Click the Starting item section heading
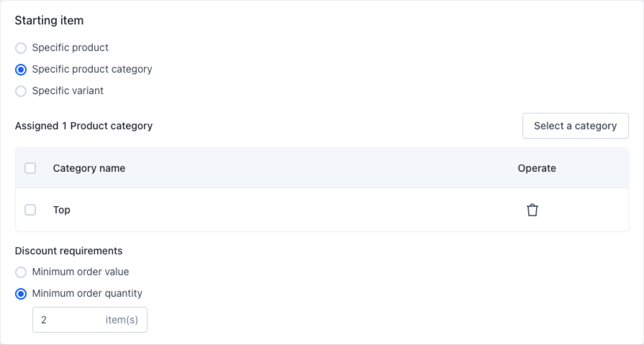 point(49,20)
